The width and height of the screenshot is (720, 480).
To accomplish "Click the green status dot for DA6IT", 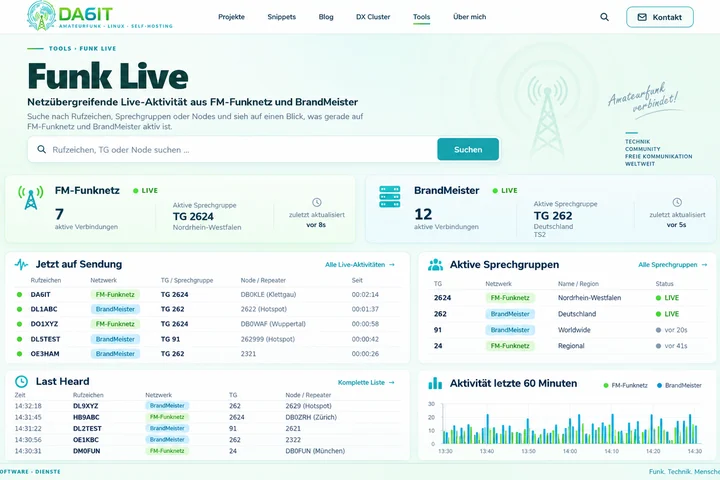I will (19, 294).
